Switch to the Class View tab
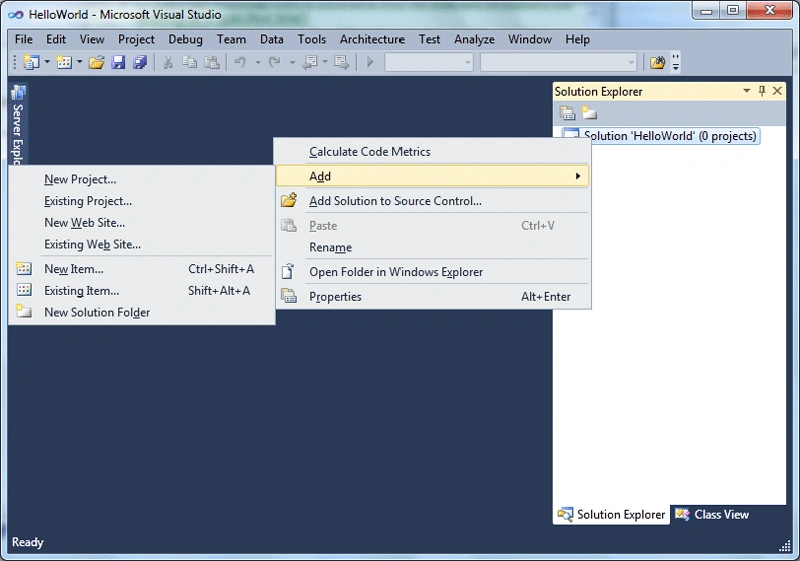 712,514
